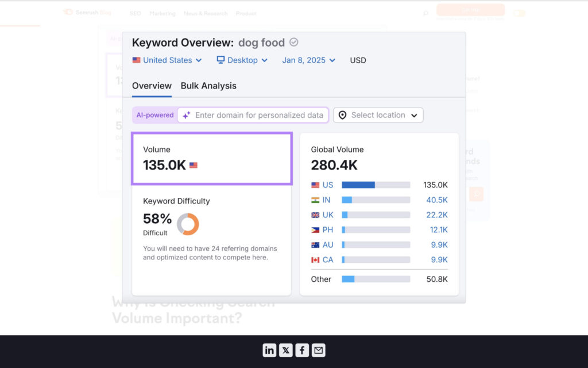
Task: Expand the United States country dropdown
Action: (x=167, y=60)
